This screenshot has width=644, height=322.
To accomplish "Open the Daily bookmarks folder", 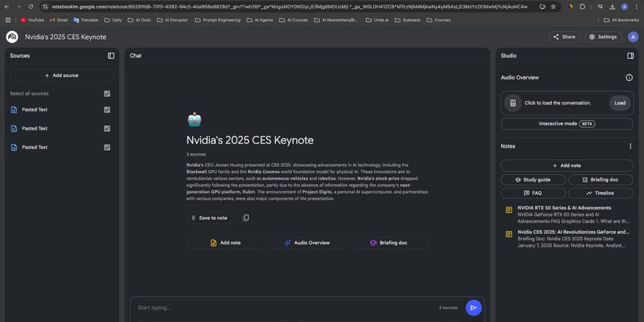I will pyautogui.click(x=113, y=20).
